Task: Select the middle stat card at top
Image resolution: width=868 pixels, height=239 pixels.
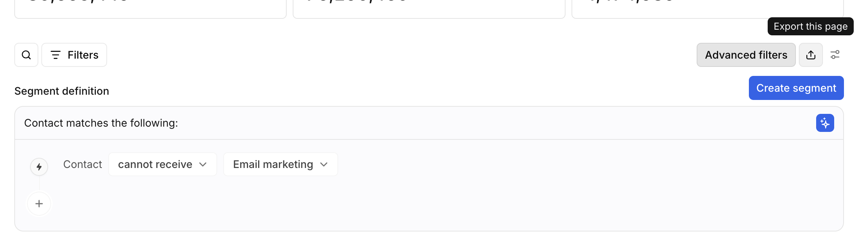Action: point(429,8)
